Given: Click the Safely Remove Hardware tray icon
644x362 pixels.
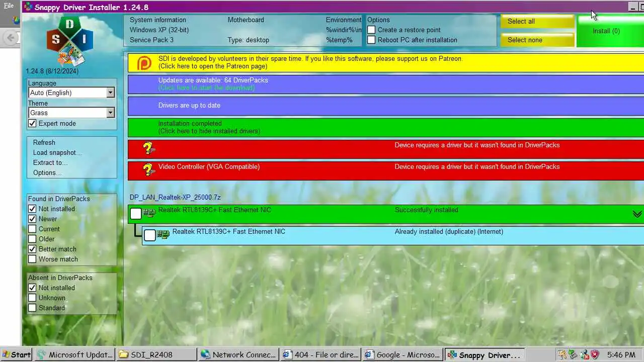Looking at the screenshot, I should pos(574,354).
